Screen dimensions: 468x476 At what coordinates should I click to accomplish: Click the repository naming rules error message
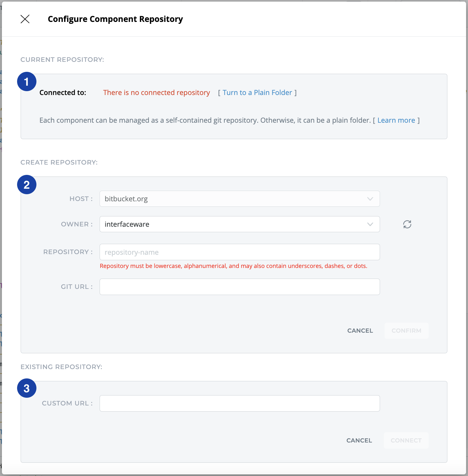tap(233, 266)
